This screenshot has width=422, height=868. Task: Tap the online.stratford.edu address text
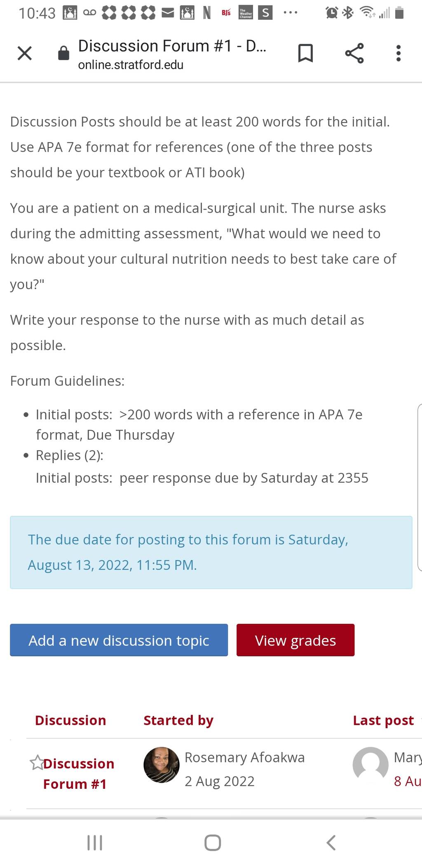pyautogui.click(x=131, y=65)
